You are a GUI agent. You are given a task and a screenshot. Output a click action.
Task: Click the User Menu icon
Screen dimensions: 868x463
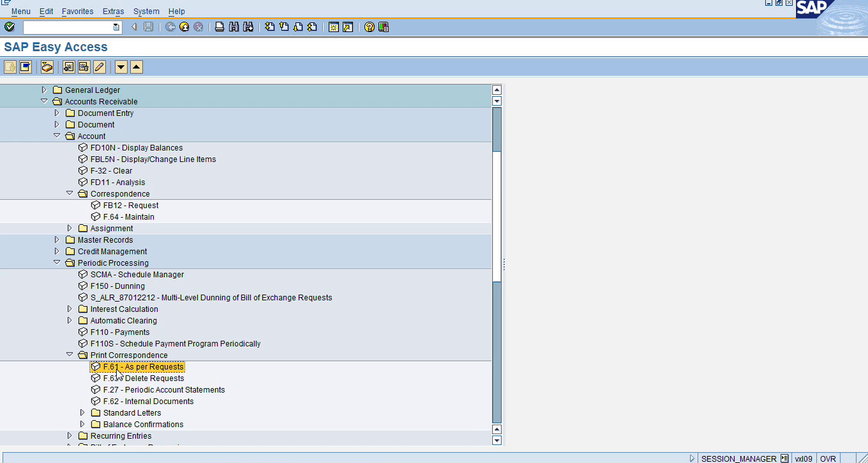10,67
